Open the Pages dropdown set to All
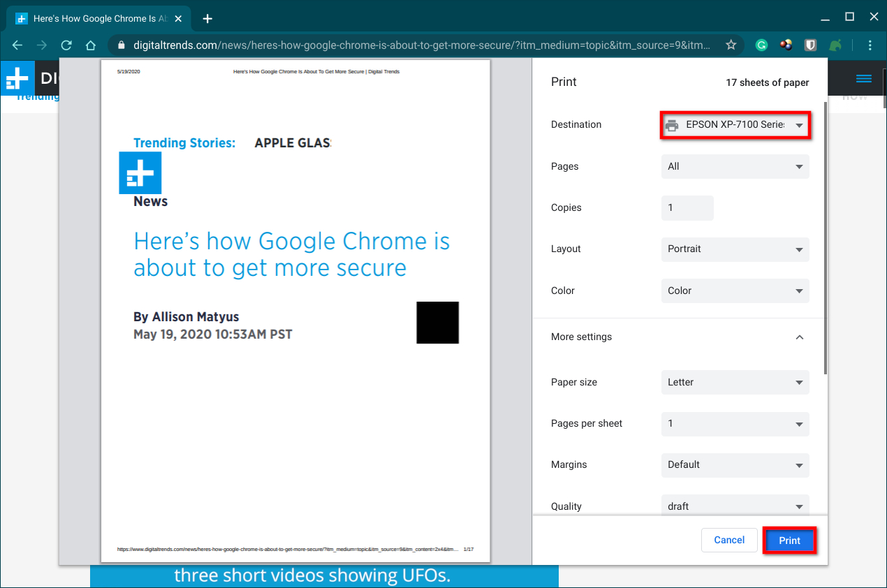887x588 pixels. click(x=735, y=166)
